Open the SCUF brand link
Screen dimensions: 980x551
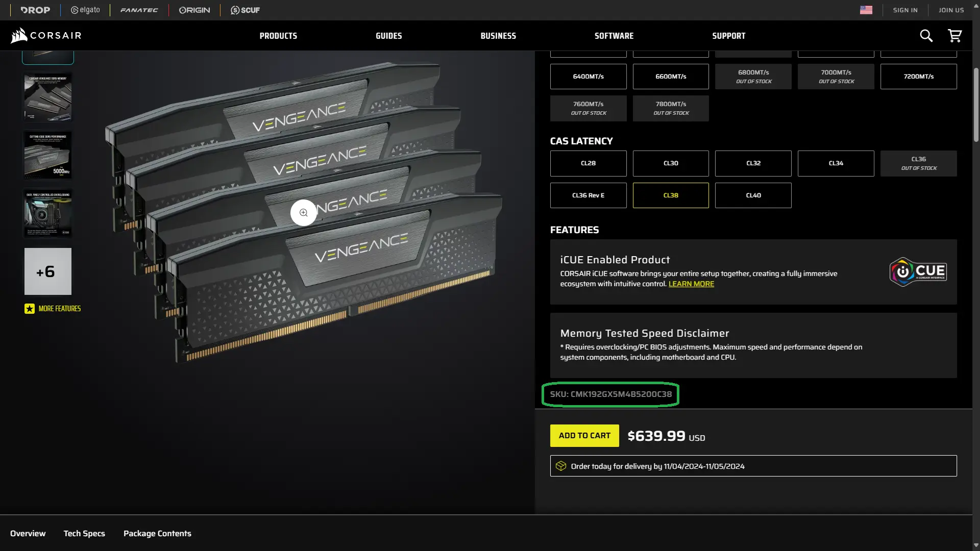[x=245, y=10]
